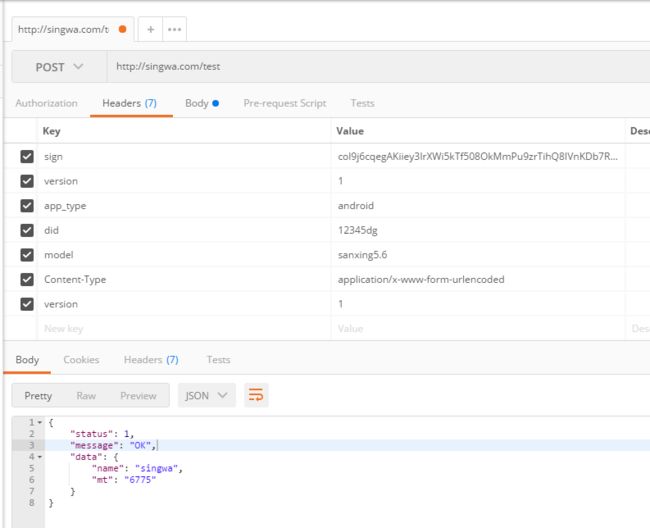650x528 pixels.
Task: Select the singwa.com request tab
Action: 73,29
